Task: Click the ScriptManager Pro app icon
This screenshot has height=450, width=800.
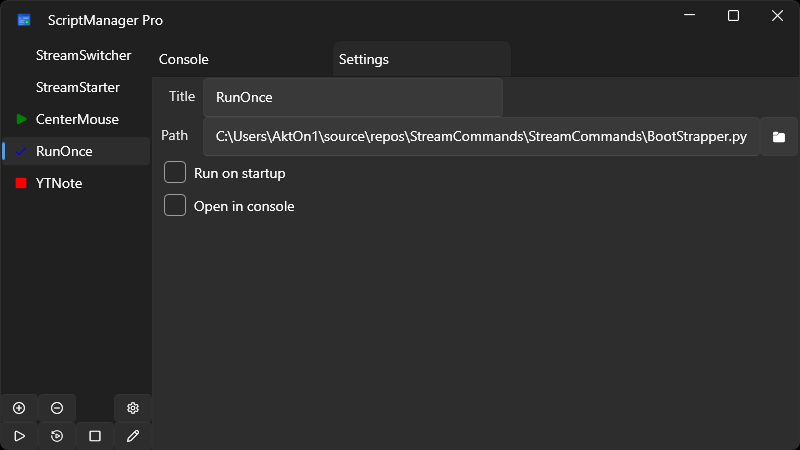Action: tap(24, 20)
